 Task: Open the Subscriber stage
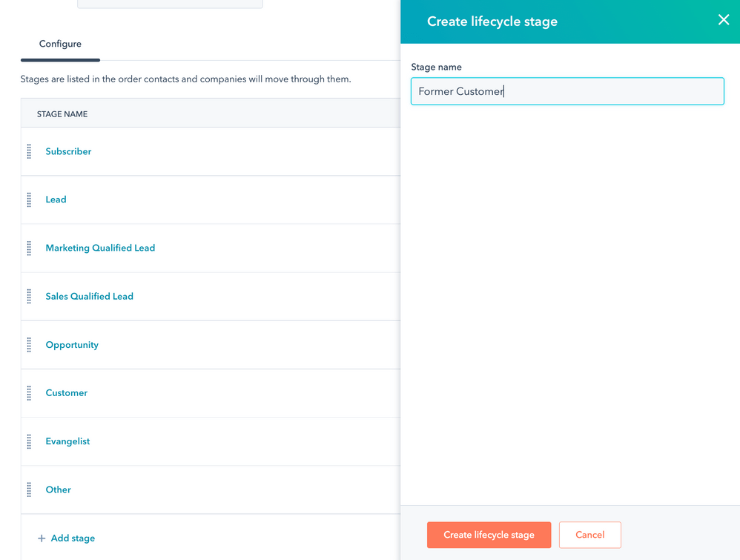point(68,151)
